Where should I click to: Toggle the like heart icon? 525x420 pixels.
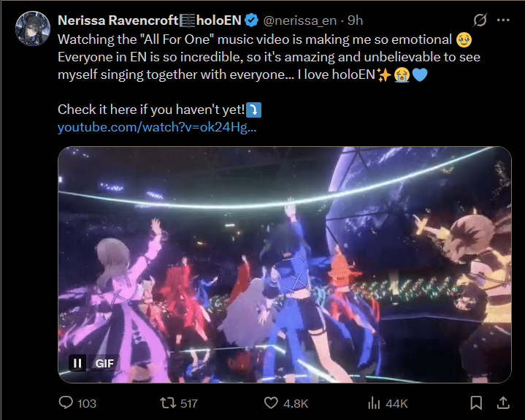point(271,402)
